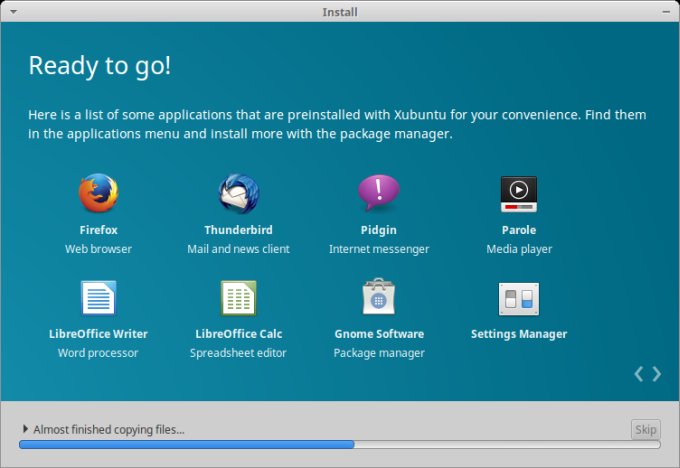Click 'Almost finished copying files...' status text
This screenshot has height=468, width=680.
pyautogui.click(x=109, y=429)
